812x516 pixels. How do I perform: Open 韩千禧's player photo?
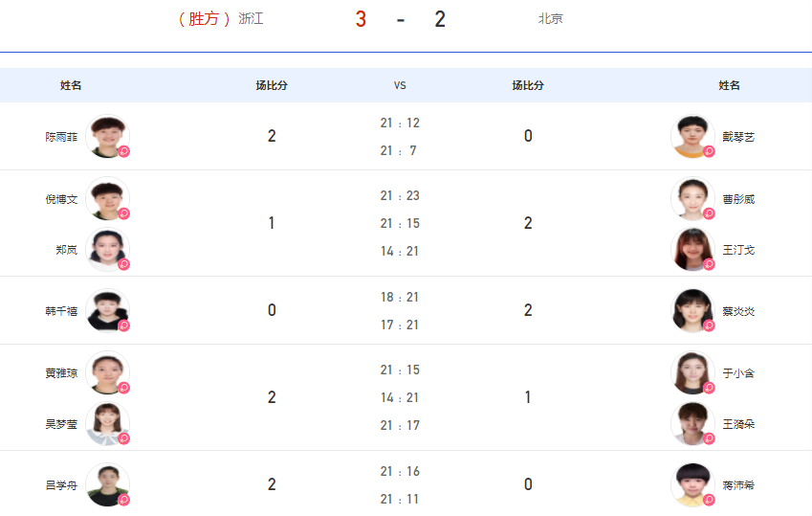(107, 310)
